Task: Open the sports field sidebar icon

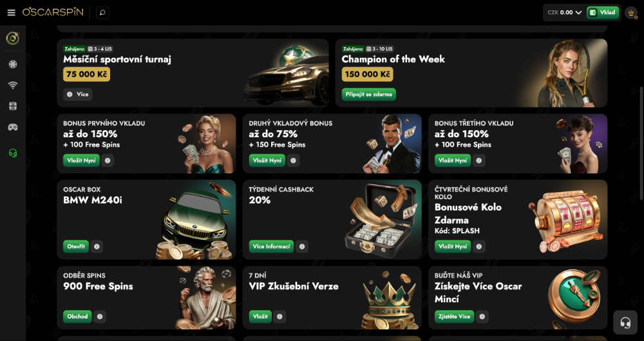Action: click(x=13, y=106)
